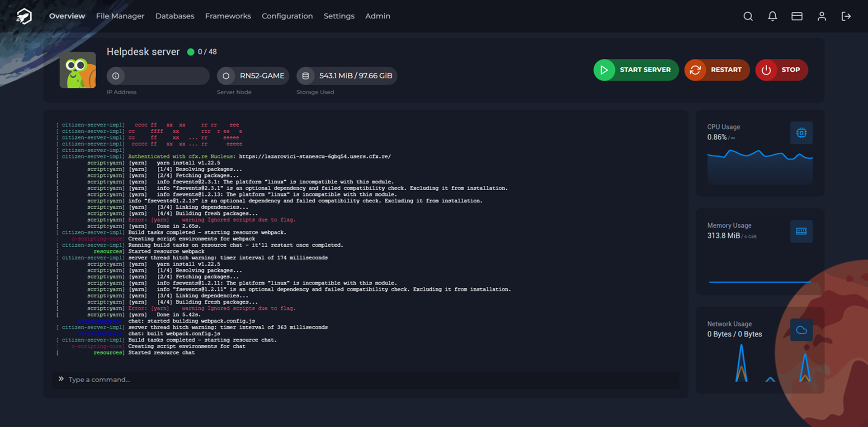Open the billing card icon
This screenshot has height=427, width=868.
coord(797,16)
